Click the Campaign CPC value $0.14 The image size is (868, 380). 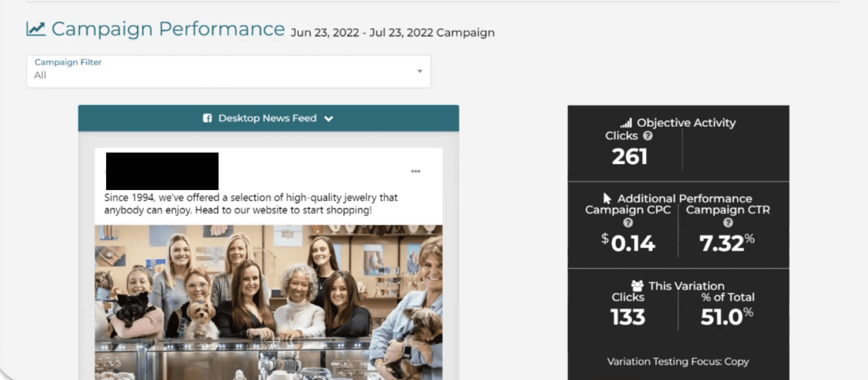point(628,243)
